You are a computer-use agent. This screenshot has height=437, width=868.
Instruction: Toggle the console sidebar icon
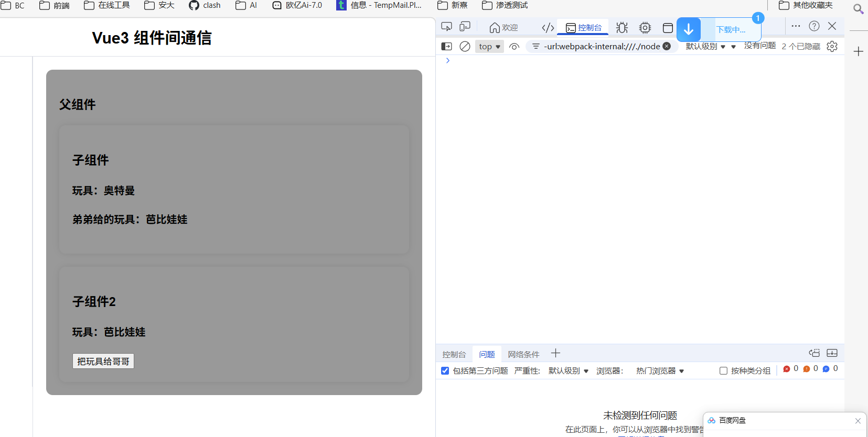[x=446, y=47]
